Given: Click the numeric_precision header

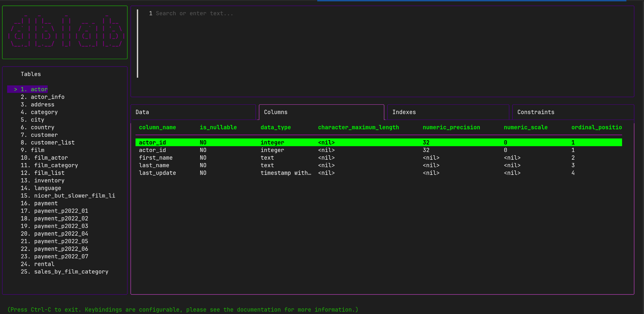Looking at the screenshot, I should 451,127.
